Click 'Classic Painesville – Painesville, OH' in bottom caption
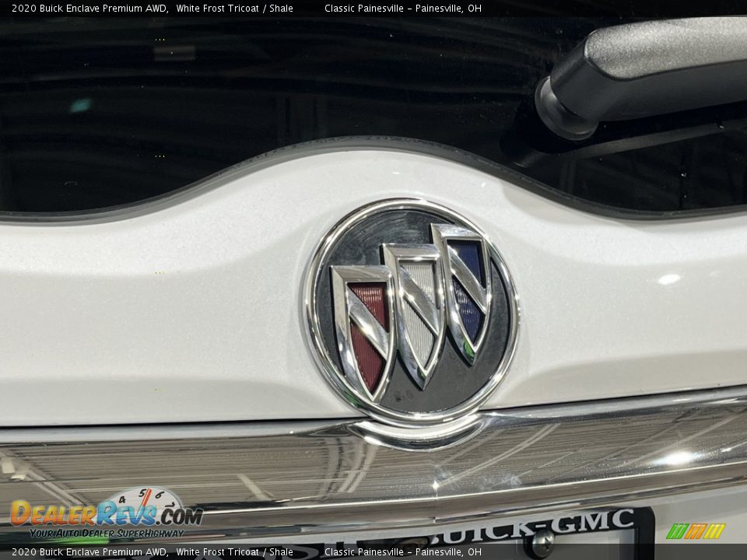 pyautogui.click(x=402, y=552)
